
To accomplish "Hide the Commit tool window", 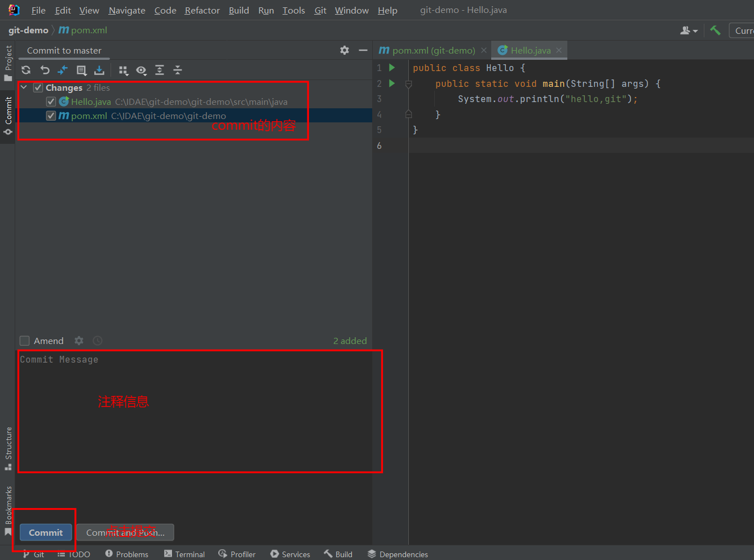I will click(363, 50).
